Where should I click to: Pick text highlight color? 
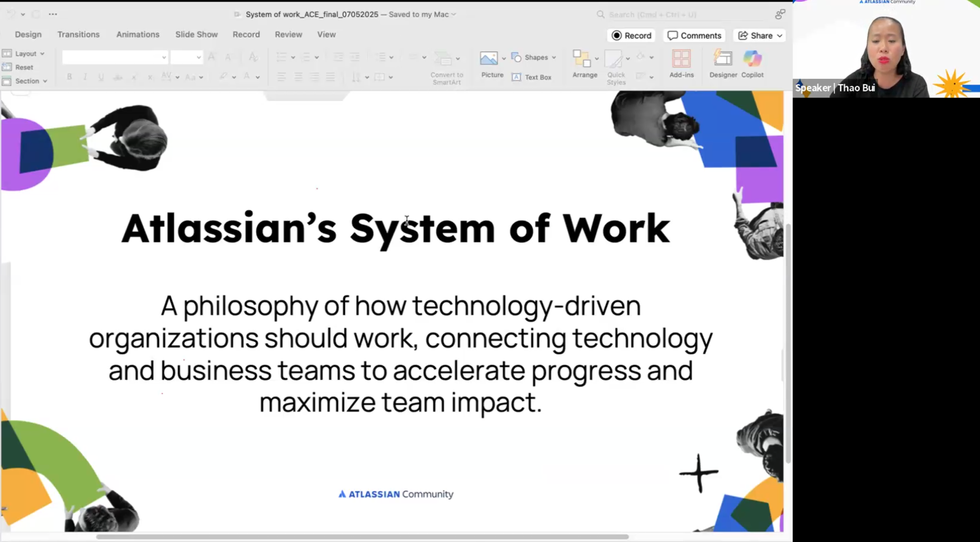point(223,77)
